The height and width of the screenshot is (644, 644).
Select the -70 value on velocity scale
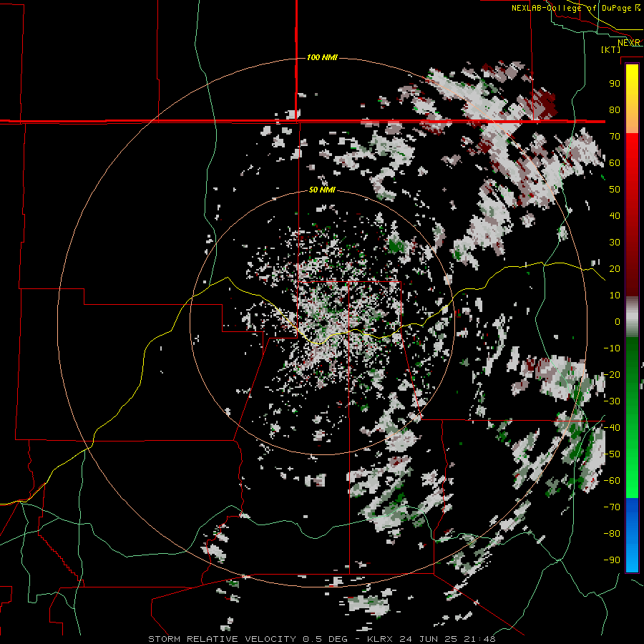612,507
